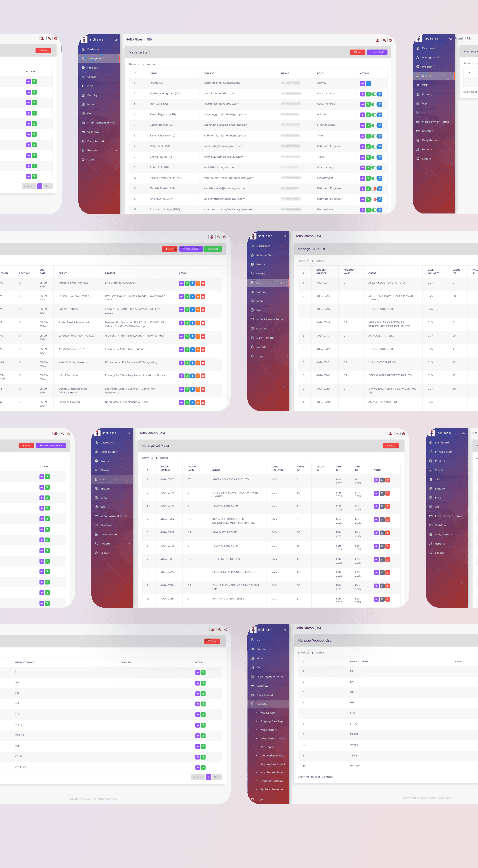The height and width of the screenshot is (868, 478).
Task: Open Dashboard in the Manage Staff sidebar
Action: 99,49
